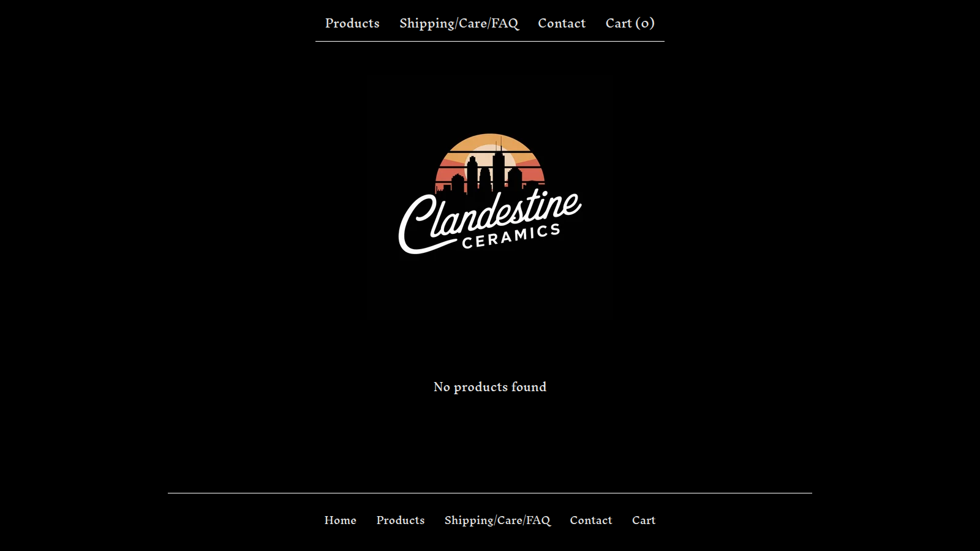Go to Contact from the footer
Viewport: 980px width, 551px height.
[590, 520]
